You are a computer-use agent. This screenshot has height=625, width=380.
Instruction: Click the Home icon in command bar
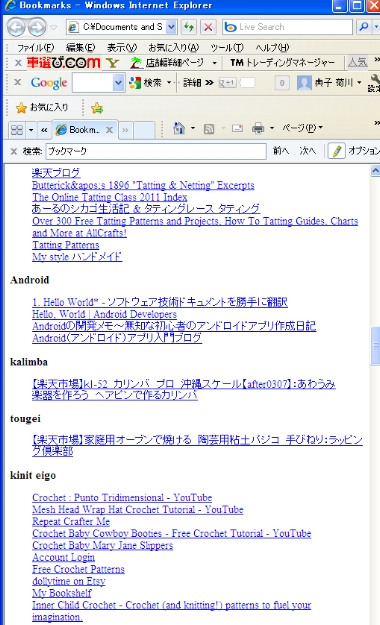tap(179, 128)
